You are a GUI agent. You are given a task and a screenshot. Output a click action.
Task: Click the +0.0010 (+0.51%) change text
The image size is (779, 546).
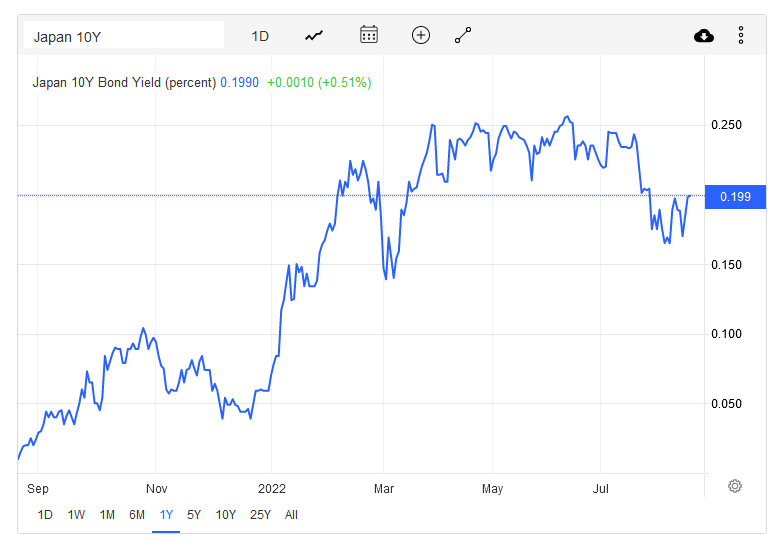tap(319, 82)
